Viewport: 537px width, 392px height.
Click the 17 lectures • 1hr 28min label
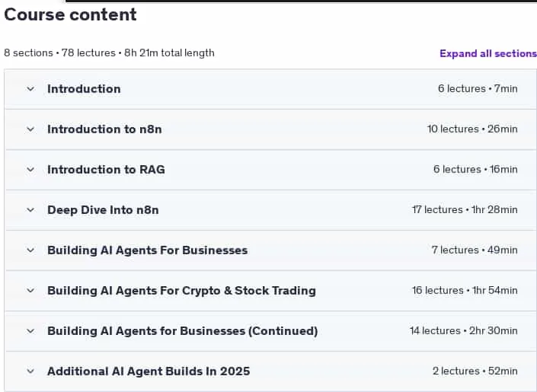click(465, 209)
